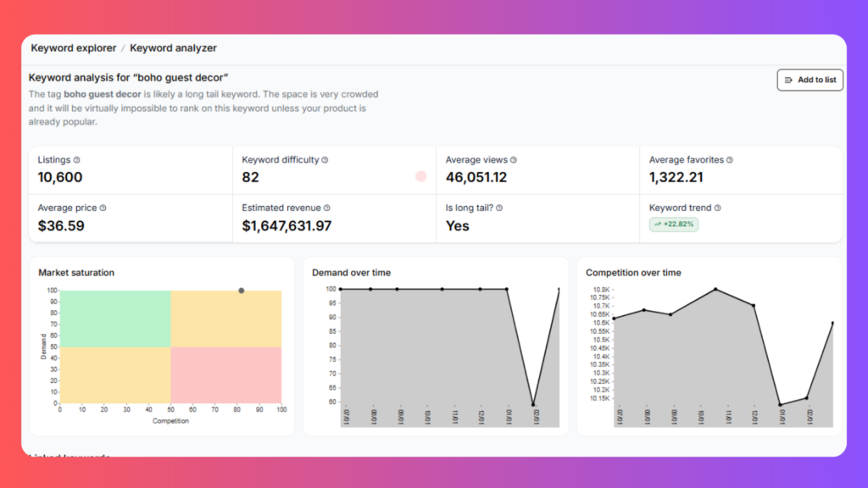Click the Listings info icon
This screenshot has height=488, width=868.
tap(77, 160)
